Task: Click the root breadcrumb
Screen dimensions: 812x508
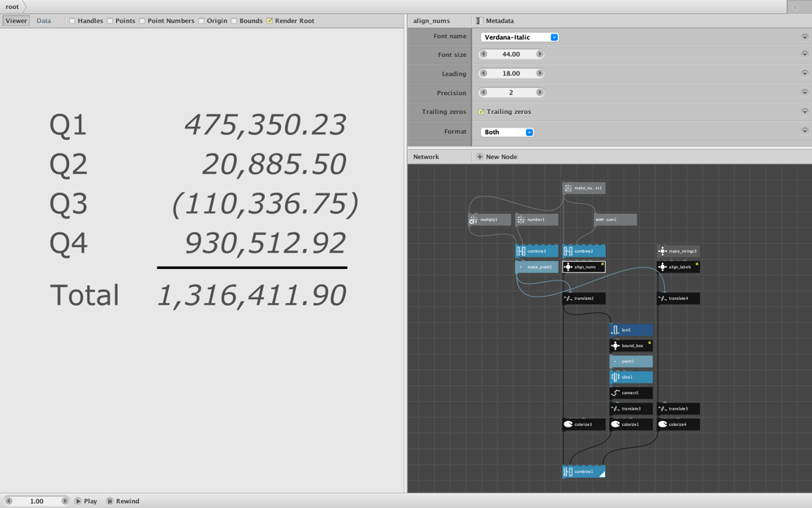Action: tap(12, 7)
